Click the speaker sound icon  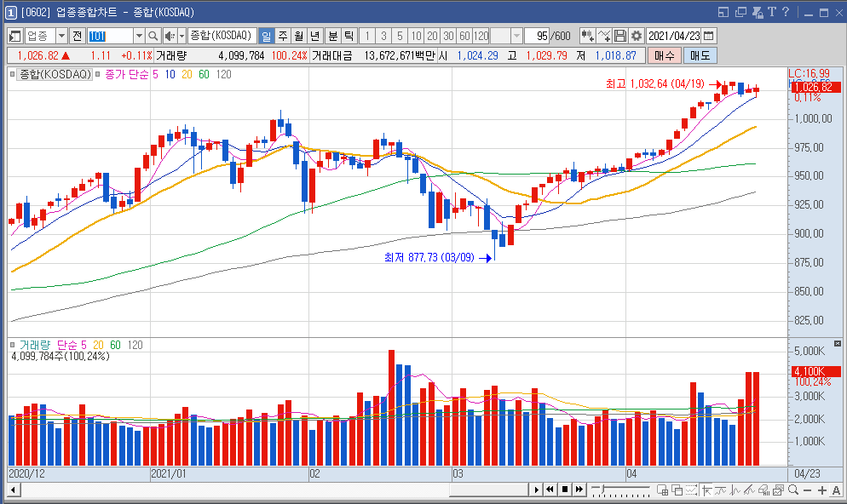pos(170,36)
